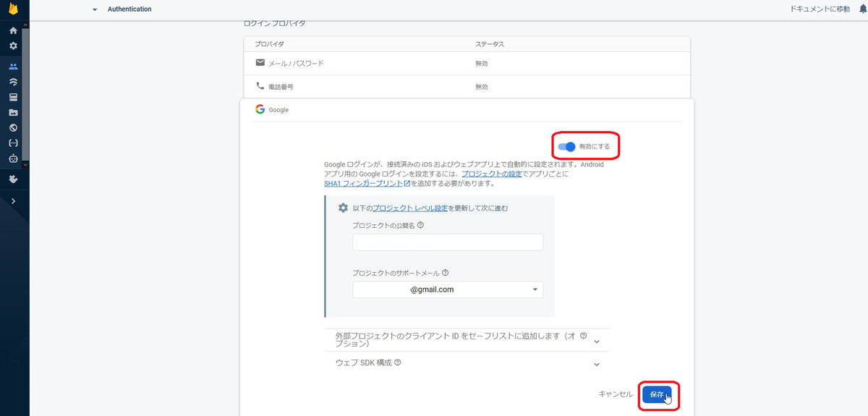
Task: Open Firestore Database icon in sidebar
Action: pos(13,82)
